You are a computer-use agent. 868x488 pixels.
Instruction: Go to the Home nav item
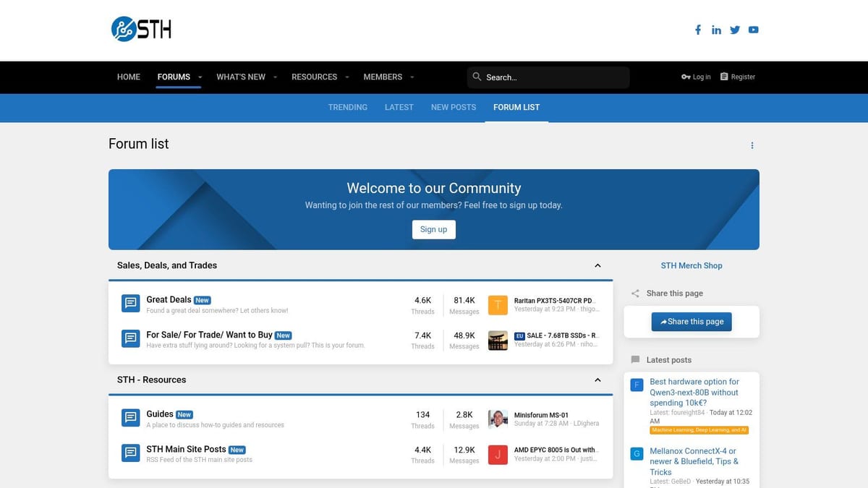pyautogui.click(x=129, y=77)
